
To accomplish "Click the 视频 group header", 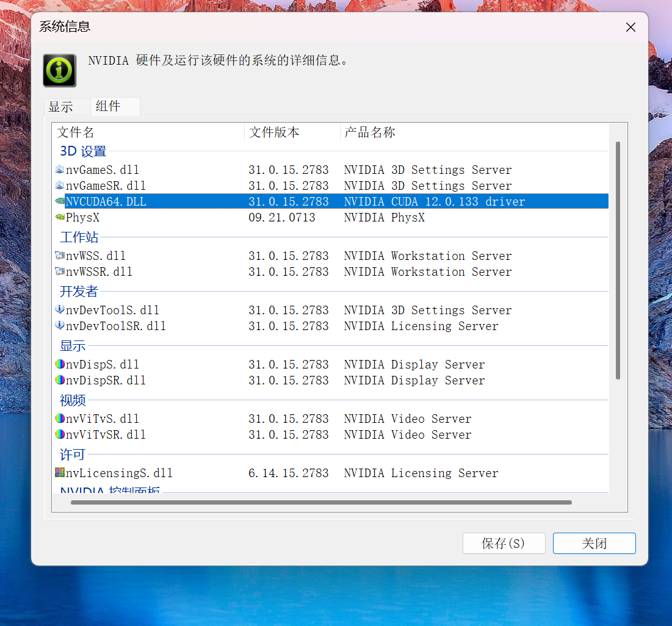I will (73, 400).
